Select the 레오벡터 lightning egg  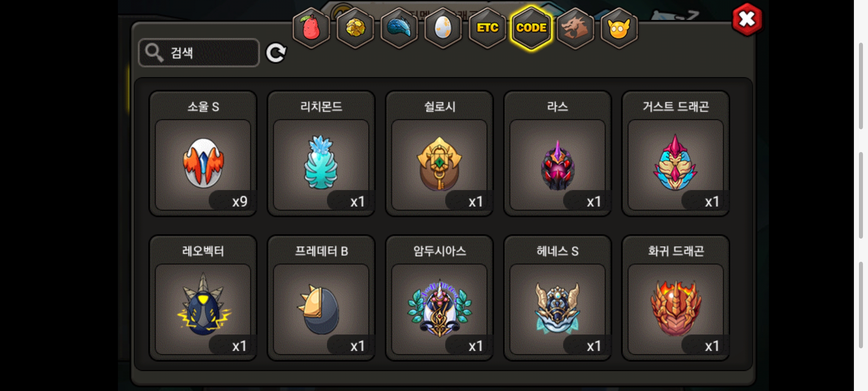tap(203, 298)
